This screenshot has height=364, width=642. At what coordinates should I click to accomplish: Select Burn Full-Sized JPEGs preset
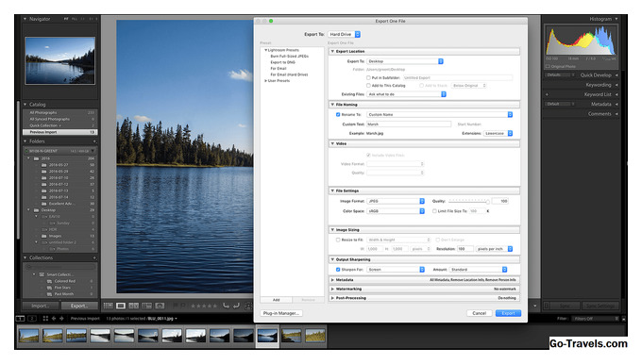pos(290,56)
